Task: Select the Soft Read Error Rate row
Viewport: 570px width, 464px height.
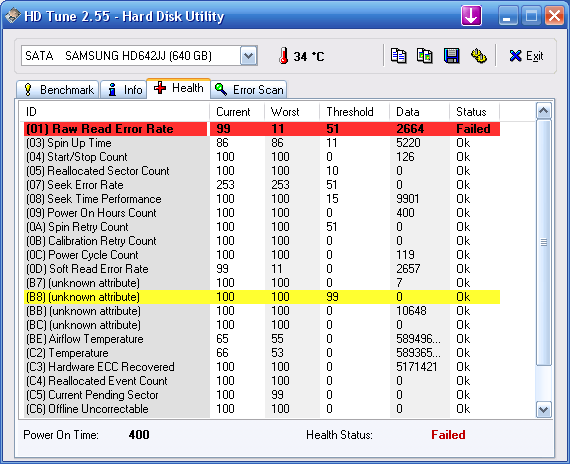Action: [262, 269]
